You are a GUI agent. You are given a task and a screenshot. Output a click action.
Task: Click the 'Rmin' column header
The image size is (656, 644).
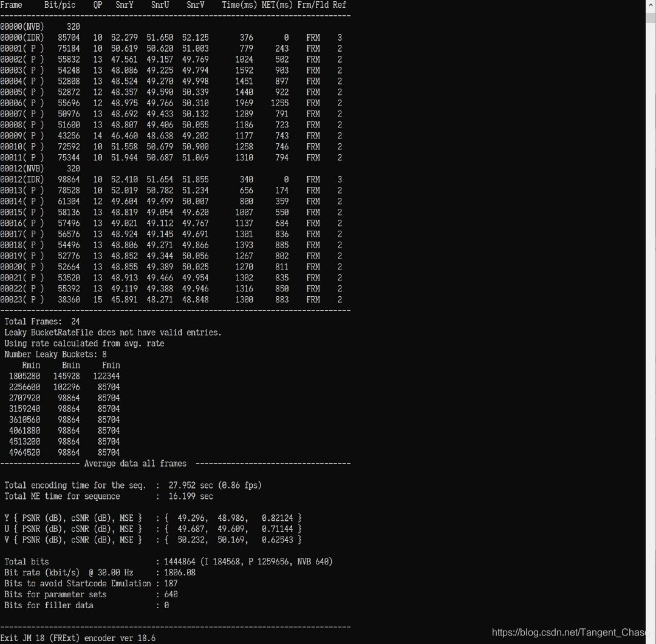tap(31, 365)
